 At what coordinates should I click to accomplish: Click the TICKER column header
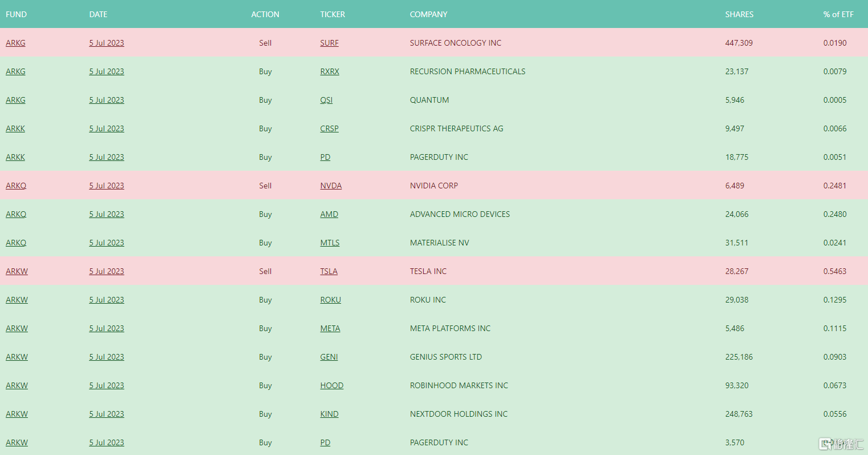click(332, 14)
